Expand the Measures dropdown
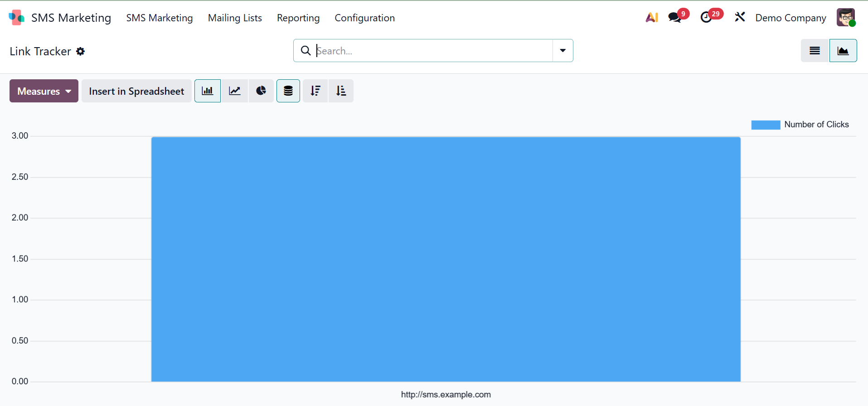 44,91
